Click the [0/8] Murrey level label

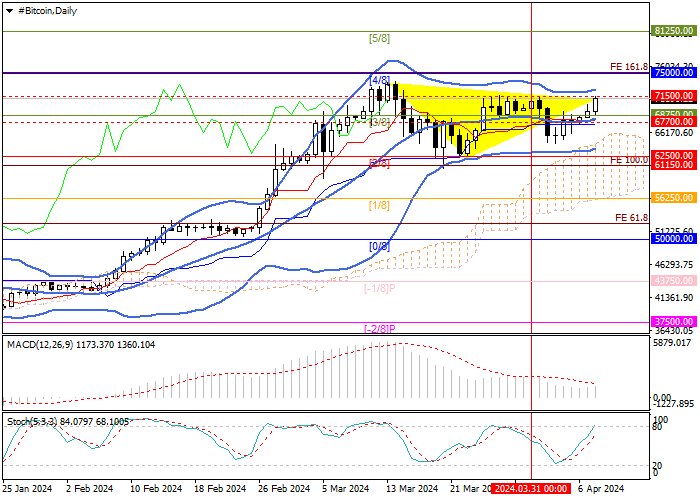click(x=379, y=246)
